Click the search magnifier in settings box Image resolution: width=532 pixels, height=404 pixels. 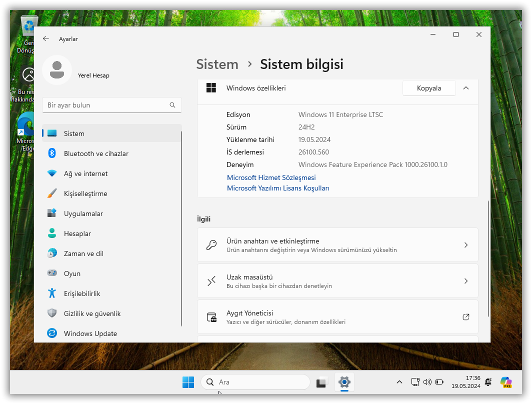(172, 105)
